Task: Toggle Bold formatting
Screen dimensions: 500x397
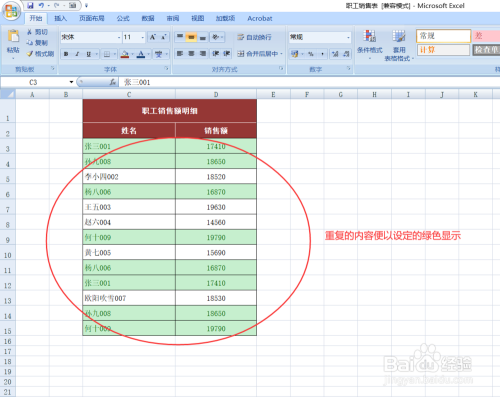Action: tap(66, 54)
